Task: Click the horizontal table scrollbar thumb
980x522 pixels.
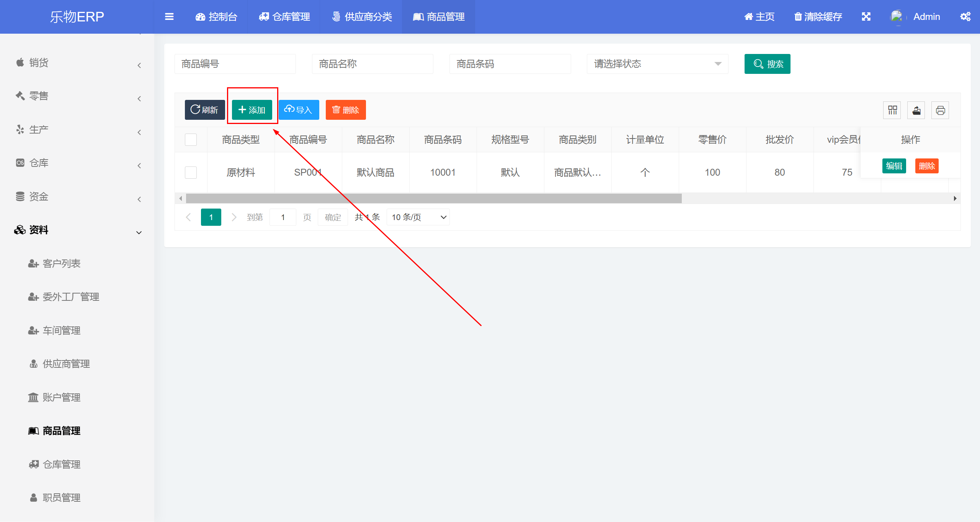Action: click(433, 199)
